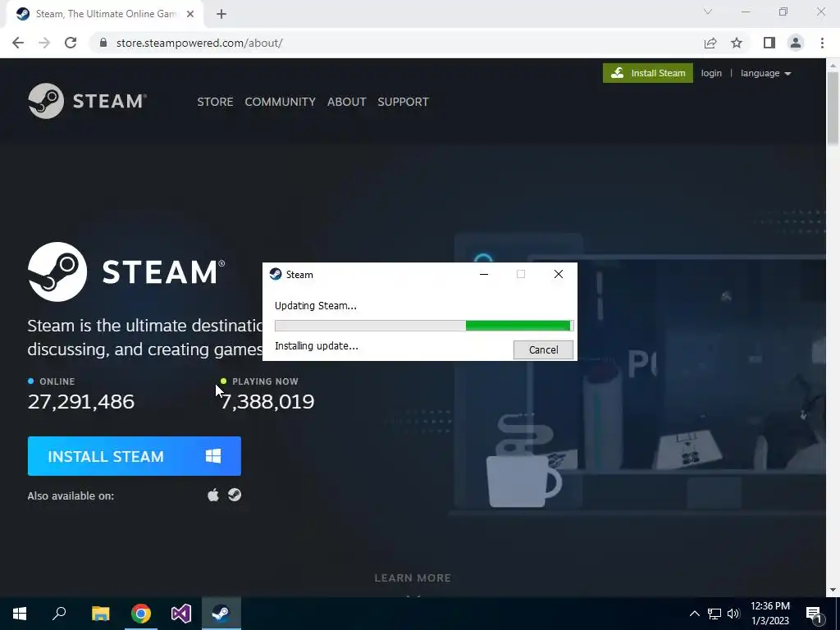840x630 pixels.
Task: Click the green Install Steam header button
Action: pos(648,73)
